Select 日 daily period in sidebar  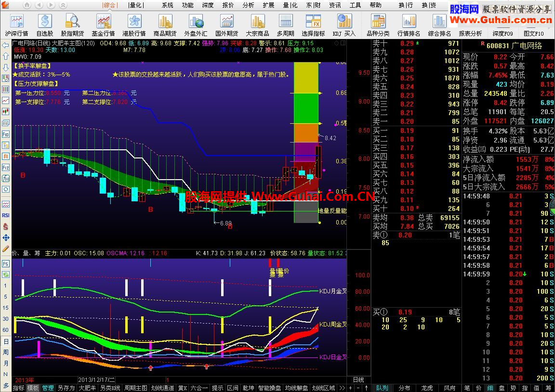[x=6, y=341]
